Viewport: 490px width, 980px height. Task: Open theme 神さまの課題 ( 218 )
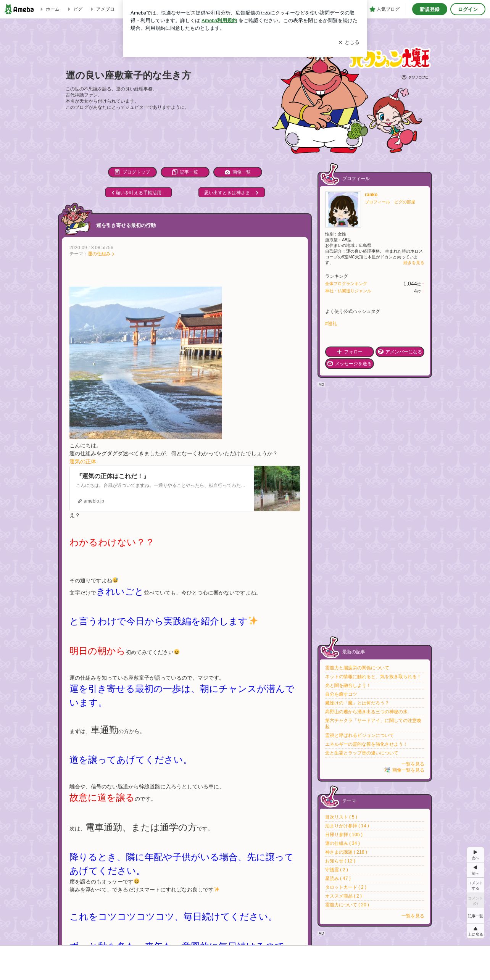pyautogui.click(x=346, y=852)
